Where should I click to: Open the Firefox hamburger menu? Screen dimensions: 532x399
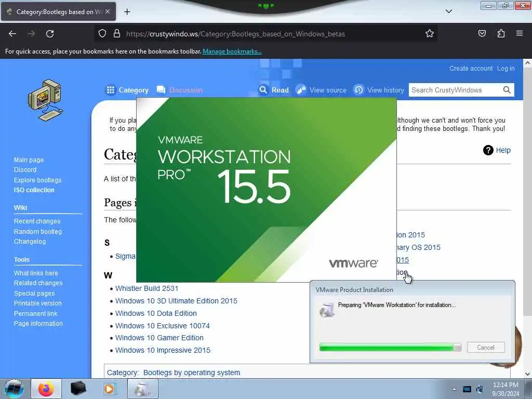(x=520, y=33)
